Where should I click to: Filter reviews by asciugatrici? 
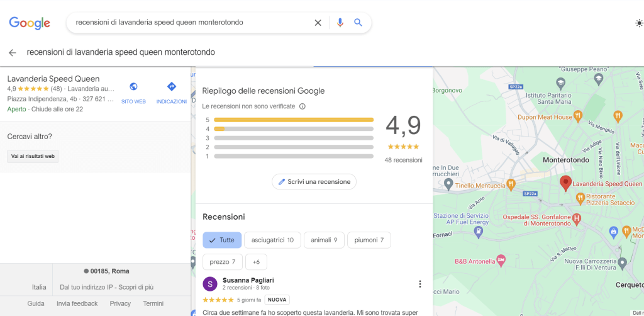(x=272, y=240)
